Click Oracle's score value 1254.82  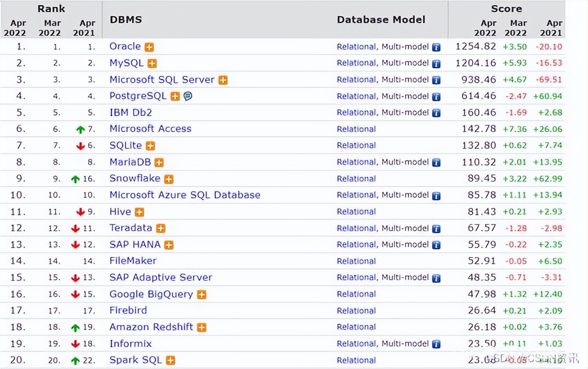pyautogui.click(x=476, y=46)
